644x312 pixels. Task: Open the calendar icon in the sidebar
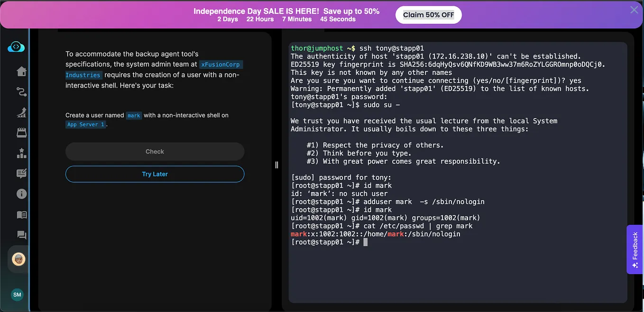(x=21, y=132)
